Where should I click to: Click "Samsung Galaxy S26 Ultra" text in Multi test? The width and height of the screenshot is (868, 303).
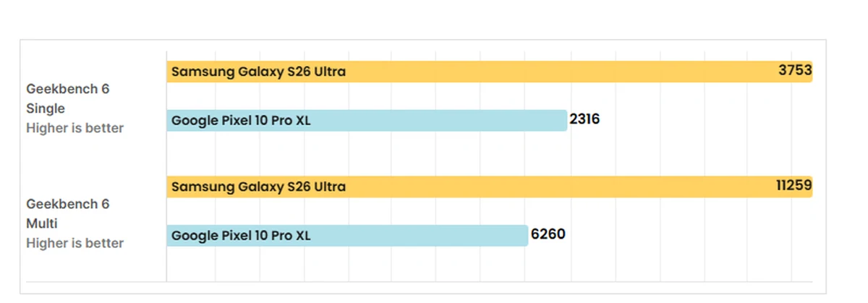258,187
